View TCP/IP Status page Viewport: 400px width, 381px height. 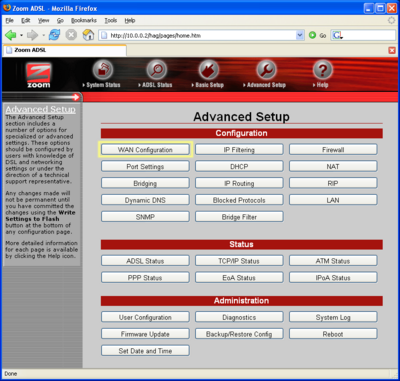(x=239, y=261)
